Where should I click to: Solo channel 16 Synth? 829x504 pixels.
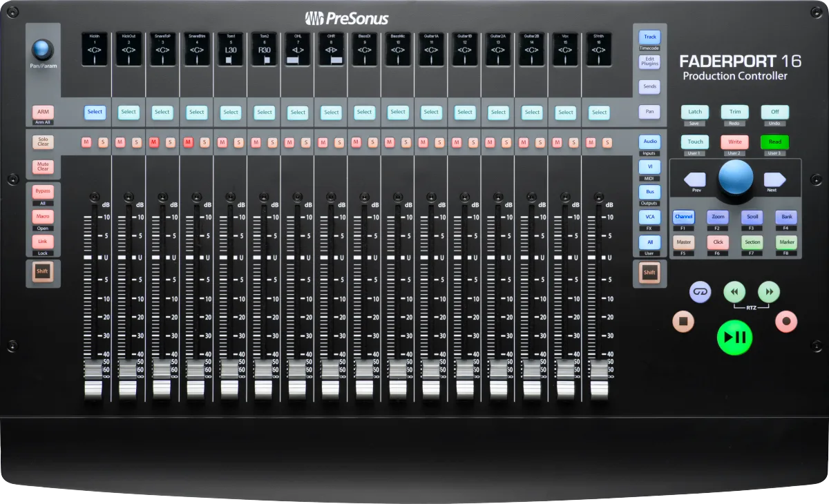coord(607,142)
